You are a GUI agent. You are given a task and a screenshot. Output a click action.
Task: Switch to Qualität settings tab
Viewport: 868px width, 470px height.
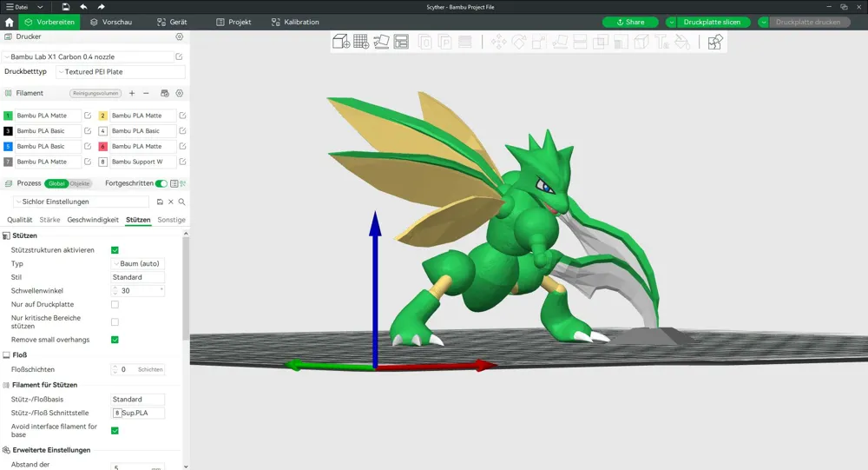19,220
